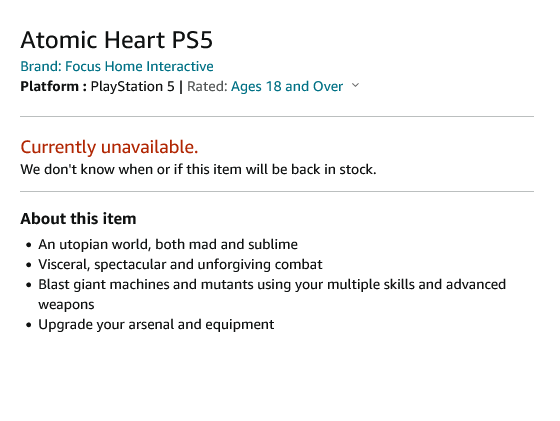
Task: Click the bullet dot before Upgrade your arsenal
Action: click(29, 325)
